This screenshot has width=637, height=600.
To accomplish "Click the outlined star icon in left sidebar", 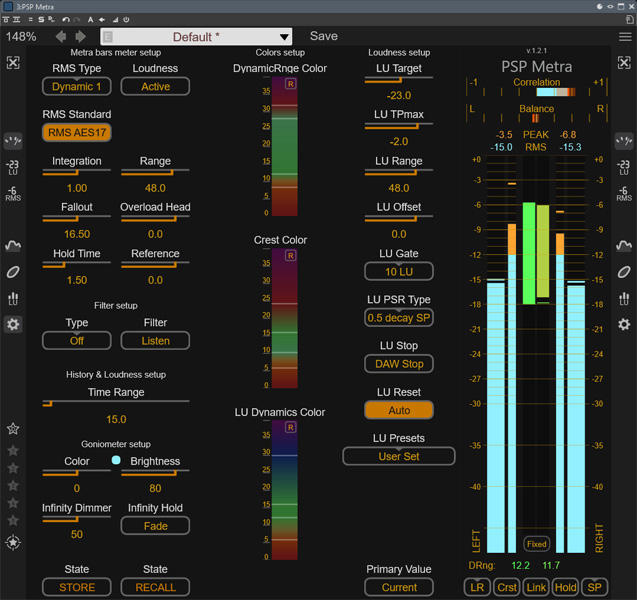I will click(13, 429).
